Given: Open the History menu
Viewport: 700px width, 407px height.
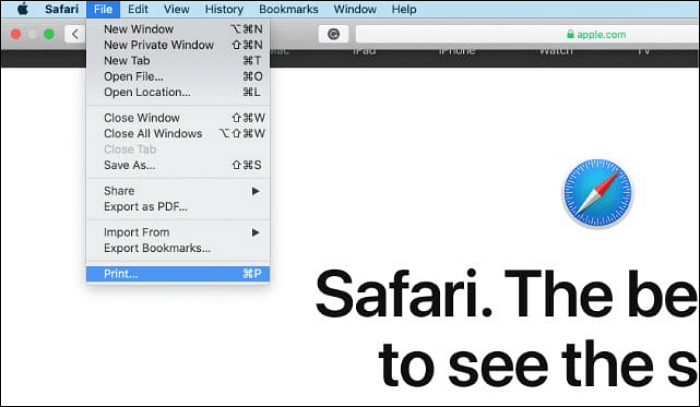Looking at the screenshot, I should point(224,9).
